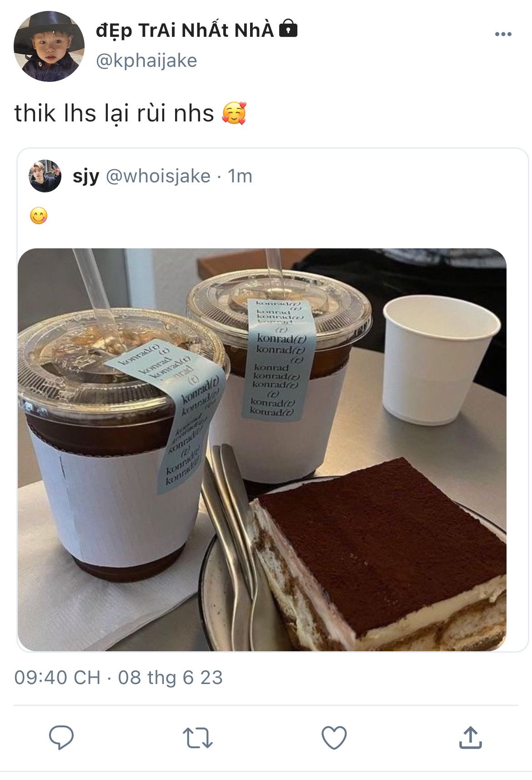The image size is (532, 780).
Task: Open the coffee and tiramisu photo
Action: 262,449
